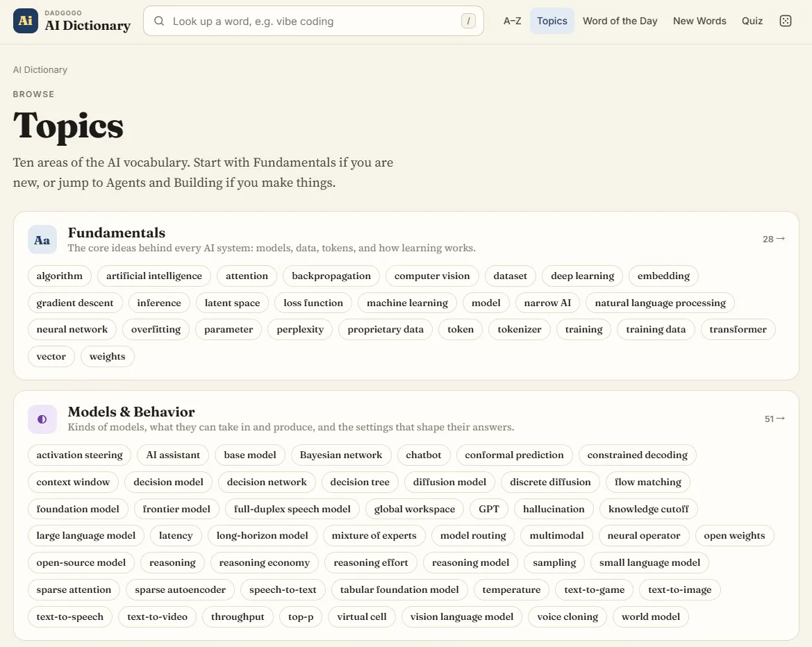Open the latent space chip
Screen dimensions: 812x647
pos(232,303)
